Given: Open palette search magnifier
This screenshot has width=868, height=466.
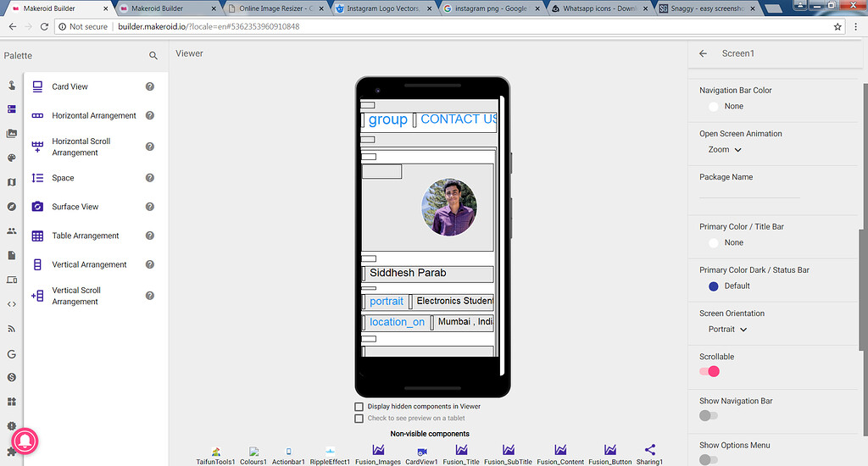Looking at the screenshot, I should coord(153,55).
